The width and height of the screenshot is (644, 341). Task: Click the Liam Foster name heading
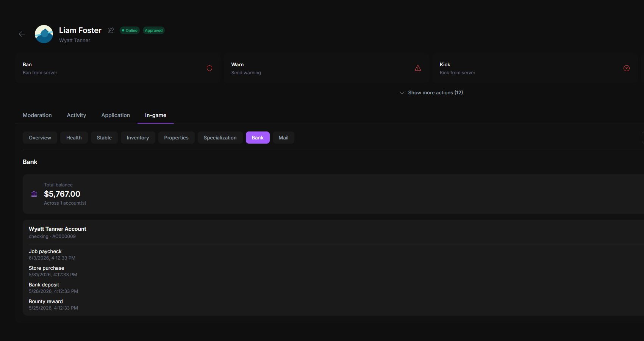[x=80, y=30]
